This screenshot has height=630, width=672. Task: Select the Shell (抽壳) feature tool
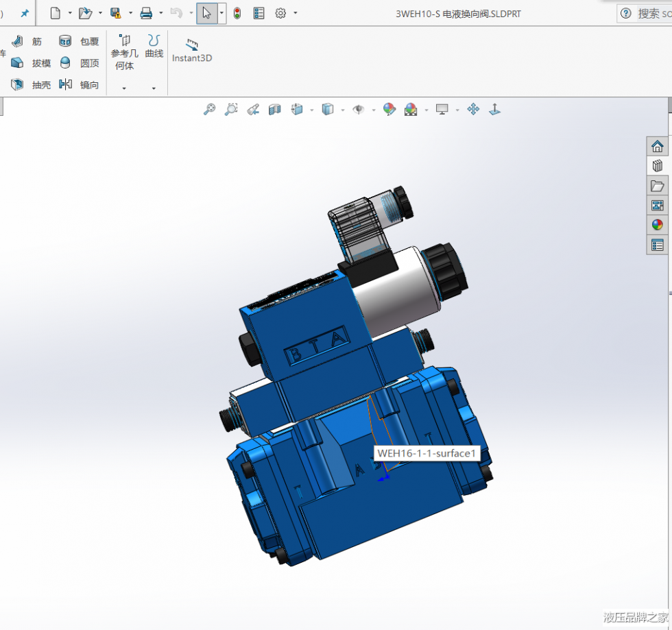[31, 85]
